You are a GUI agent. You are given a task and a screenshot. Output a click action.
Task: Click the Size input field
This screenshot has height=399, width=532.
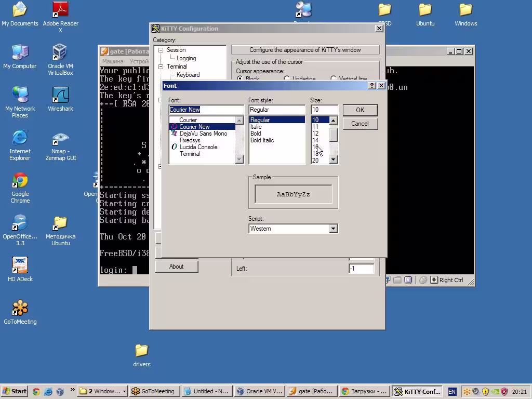click(x=324, y=110)
